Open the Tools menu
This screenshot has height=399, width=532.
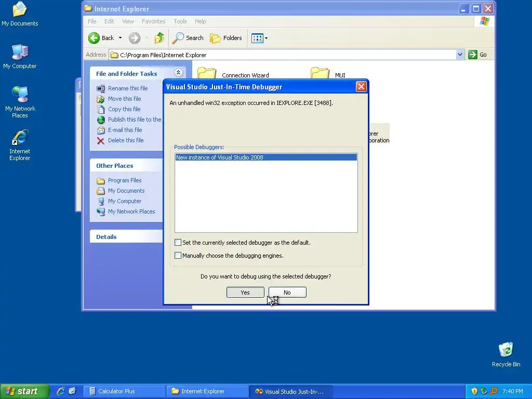[x=180, y=21]
